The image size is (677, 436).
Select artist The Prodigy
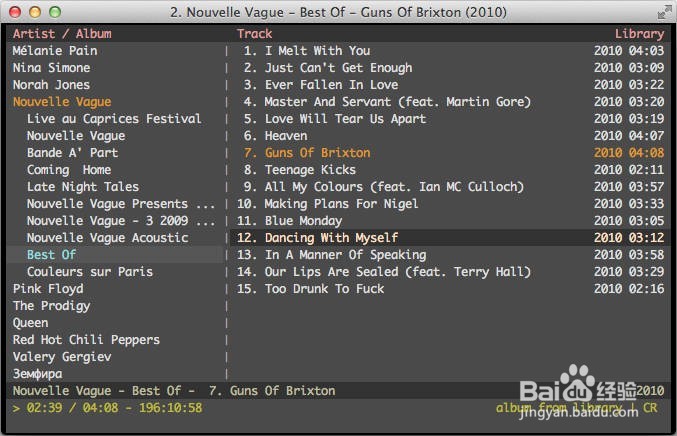click(x=51, y=306)
